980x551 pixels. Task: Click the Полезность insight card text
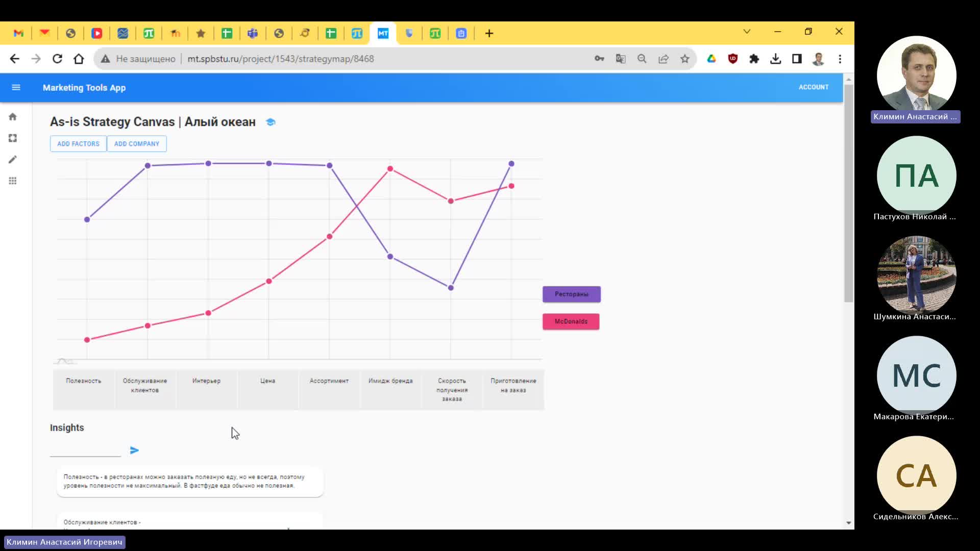pyautogui.click(x=184, y=481)
